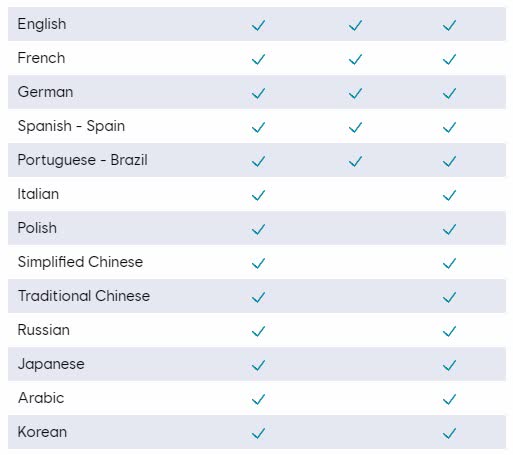Click the German row's last column checkmark
Image resolution: width=513 pixels, height=455 pixels.
(449, 93)
